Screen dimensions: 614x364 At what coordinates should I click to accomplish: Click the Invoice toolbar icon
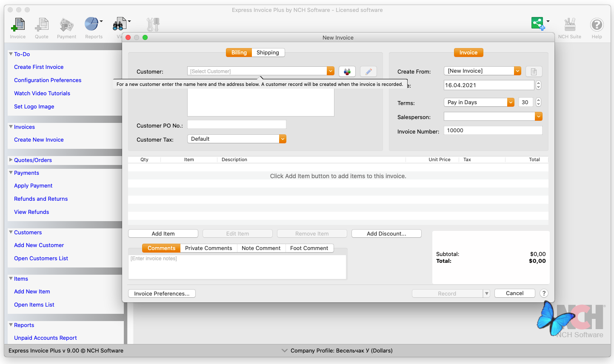(x=18, y=25)
